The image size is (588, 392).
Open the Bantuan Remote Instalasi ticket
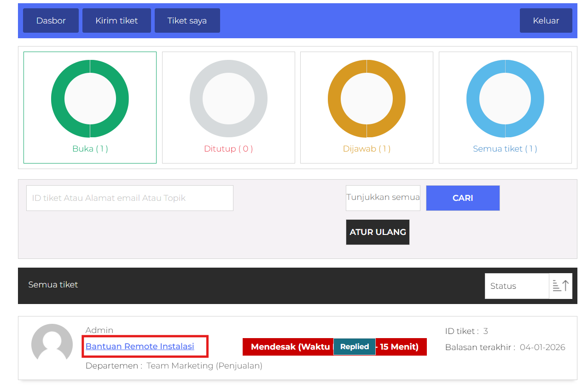[x=140, y=346]
